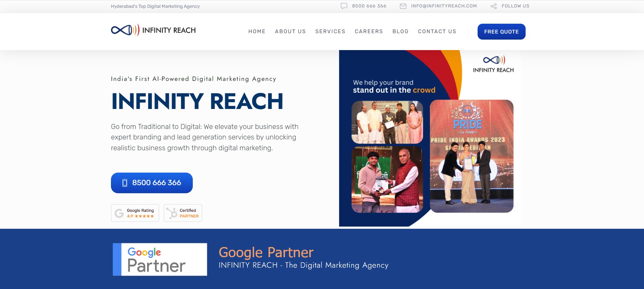Go to the Services menu item
The height and width of the screenshot is (289, 644).
[x=330, y=31]
